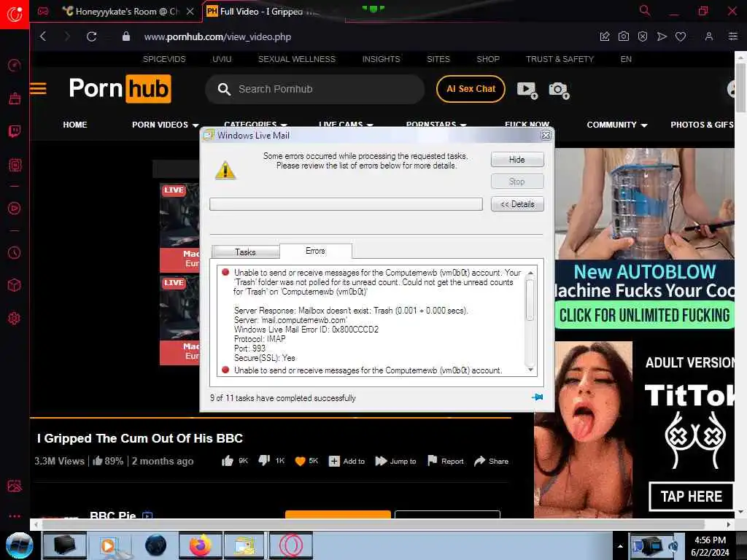Open the Twitch panel in the sidebar
This screenshot has height=560, width=747.
(x=15, y=131)
